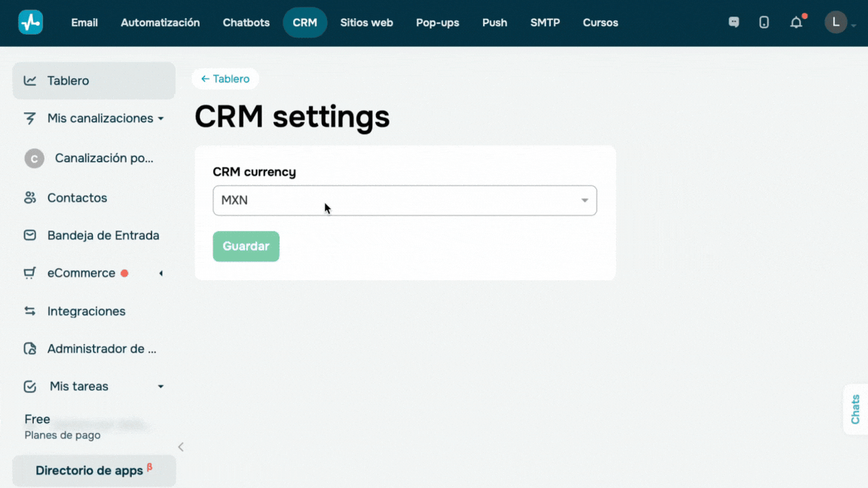Go back via the Tablero link

pyautogui.click(x=225, y=79)
